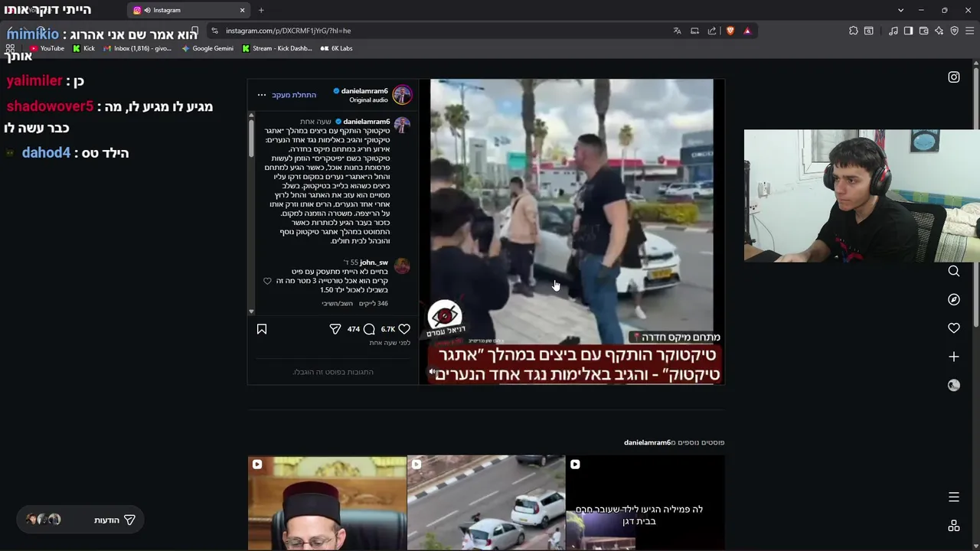The width and height of the screenshot is (980, 551).
Task: Open john._sw's commenter avatar
Action: click(402, 266)
